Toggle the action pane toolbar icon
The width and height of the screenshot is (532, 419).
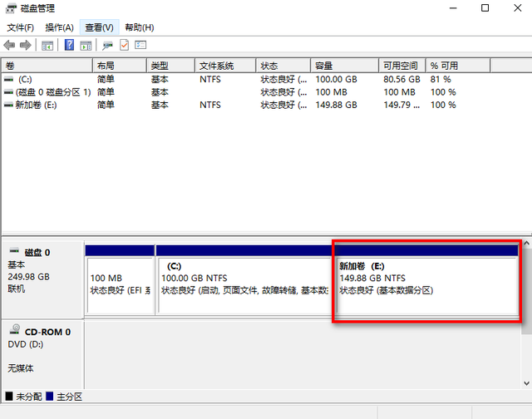[x=86, y=45]
